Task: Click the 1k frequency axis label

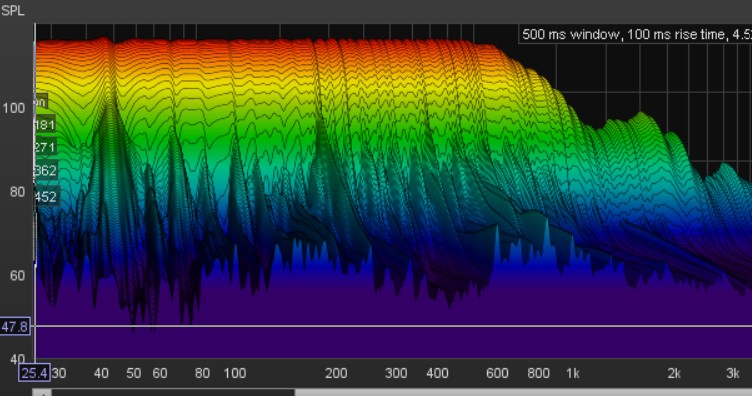Action: pyautogui.click(x=573, y=373)
